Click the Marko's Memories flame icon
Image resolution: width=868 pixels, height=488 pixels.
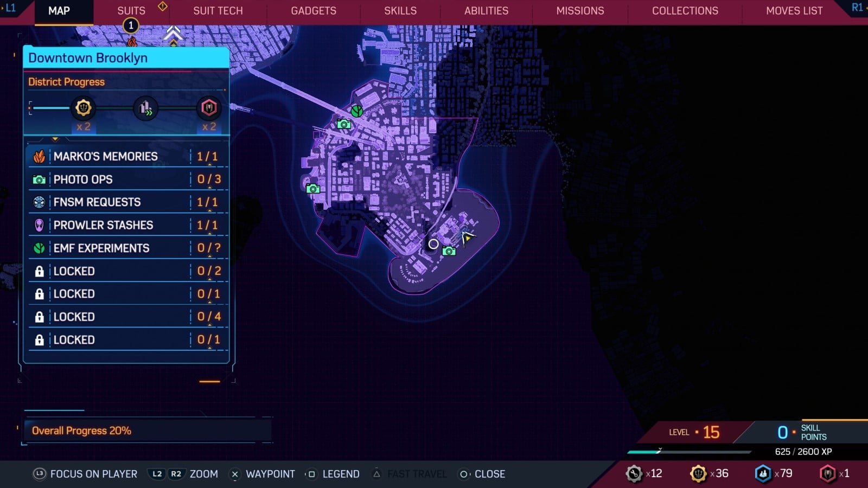pos(39,157)
